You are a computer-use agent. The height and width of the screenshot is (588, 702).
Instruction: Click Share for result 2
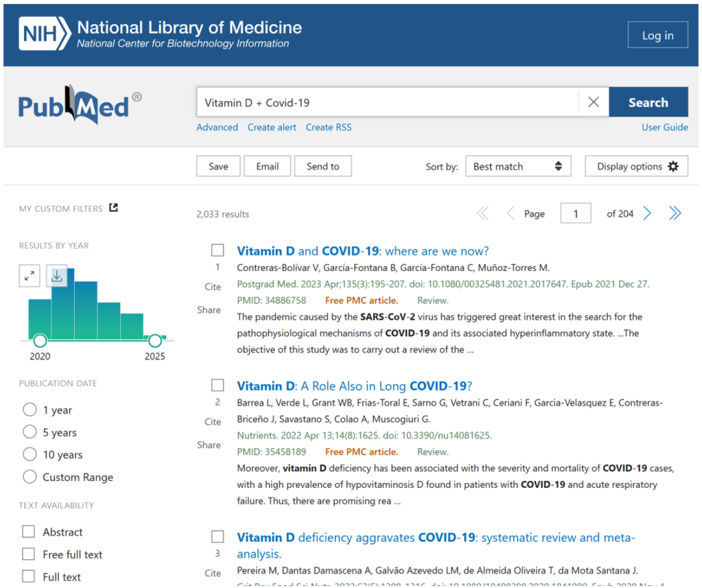click(209, 445)
